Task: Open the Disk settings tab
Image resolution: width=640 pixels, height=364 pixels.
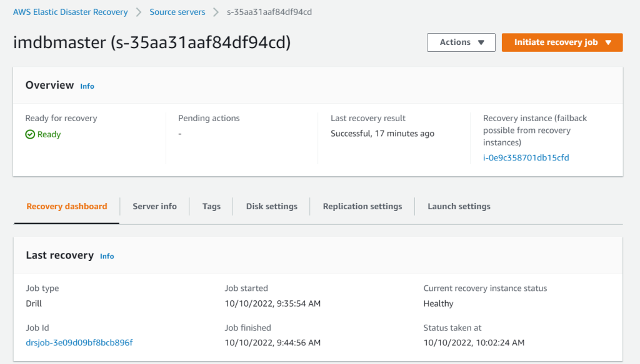Action: [x=271, y=206]
